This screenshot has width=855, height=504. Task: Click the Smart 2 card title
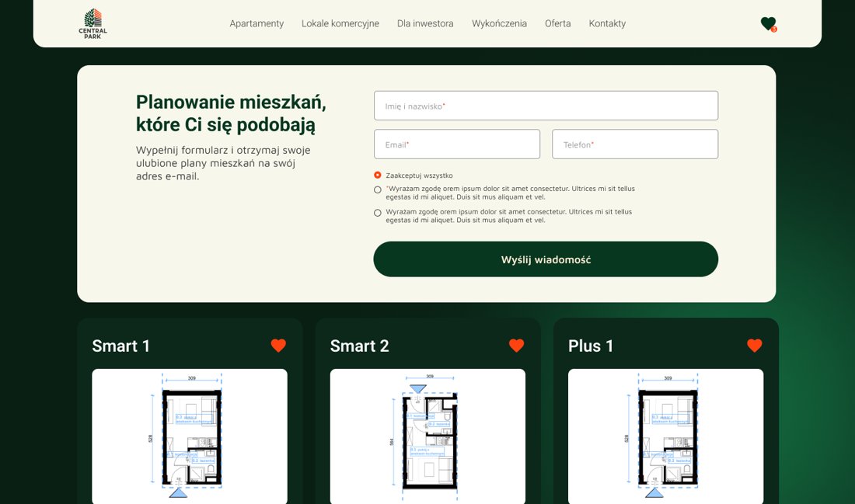pos(359,346)
